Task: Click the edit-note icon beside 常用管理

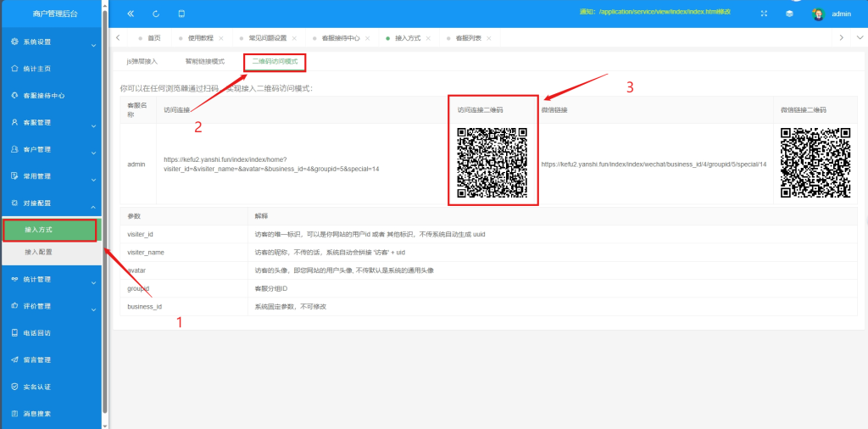Action: 15,176
